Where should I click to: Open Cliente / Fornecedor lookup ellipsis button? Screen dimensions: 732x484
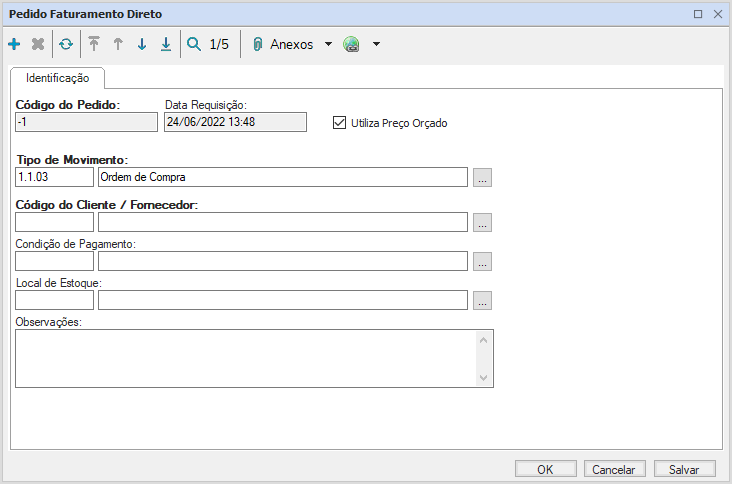point(482,222)
